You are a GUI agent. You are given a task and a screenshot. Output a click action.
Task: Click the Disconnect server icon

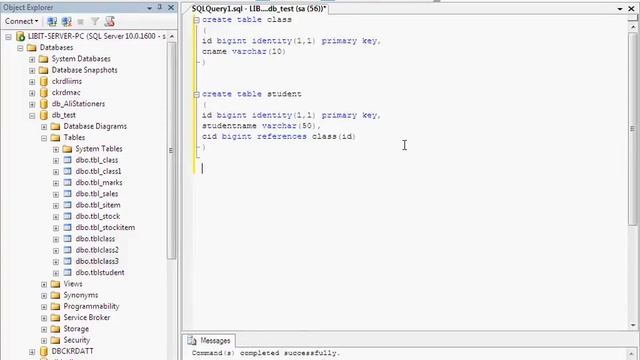(67, 21)
